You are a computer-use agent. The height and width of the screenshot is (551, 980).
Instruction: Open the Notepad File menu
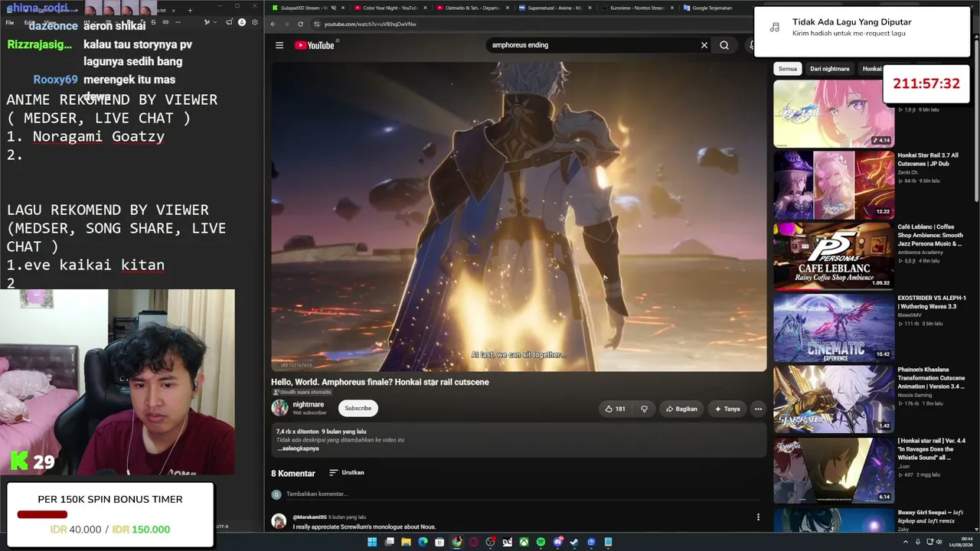pyautogui.click(x=10, y=22)
